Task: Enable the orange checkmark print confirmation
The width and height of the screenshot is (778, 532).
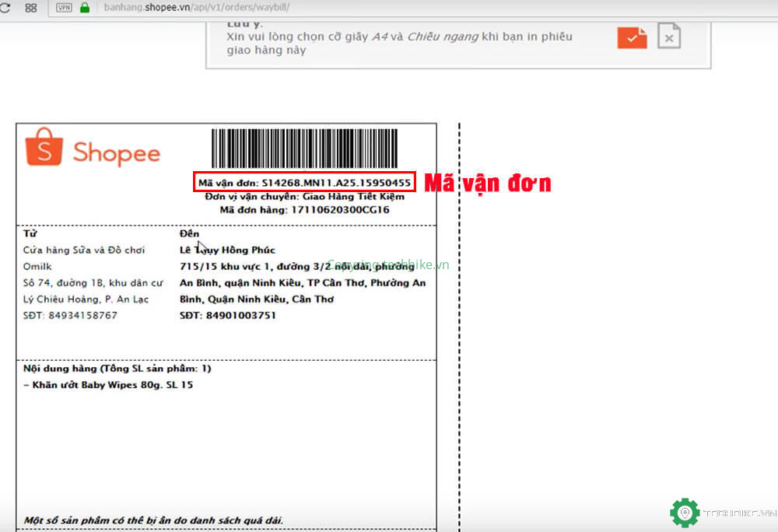Action: tap(632, 37)
